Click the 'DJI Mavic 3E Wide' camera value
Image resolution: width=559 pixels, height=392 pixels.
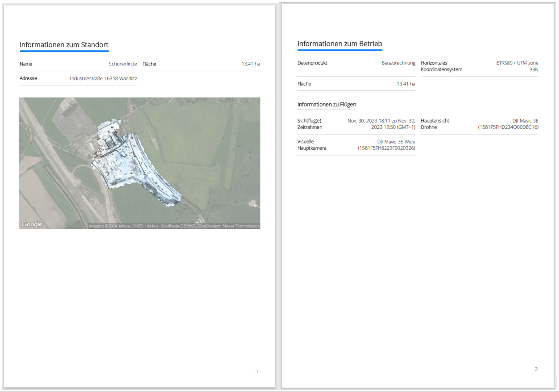point(396,142)
